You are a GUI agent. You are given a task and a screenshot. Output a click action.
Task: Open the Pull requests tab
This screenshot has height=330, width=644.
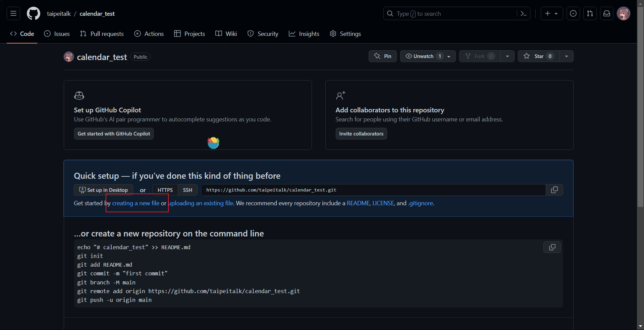coord(102,34)
